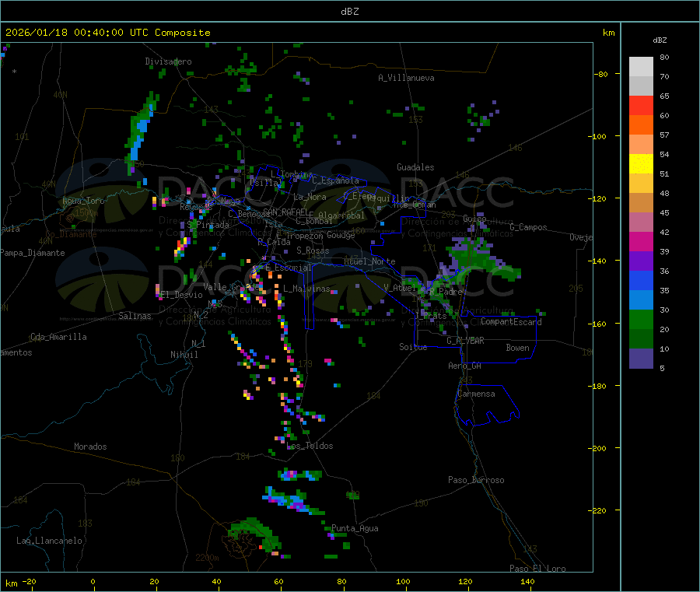Image resolution: width=700 pixels, height=592 pixels.
Task: Click the slate purple 10 dBZ legend block
Action: click(x=641, y=358)
